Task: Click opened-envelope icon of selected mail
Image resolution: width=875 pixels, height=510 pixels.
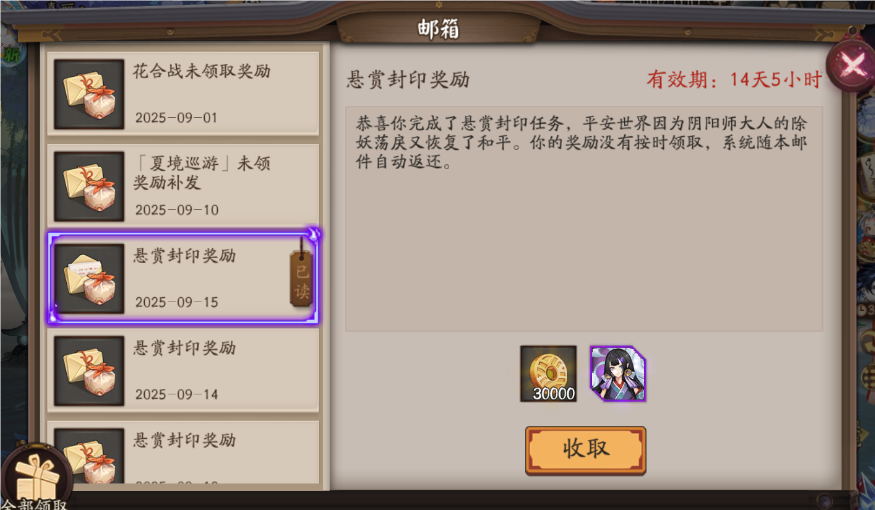Action: [x=89, y=278]
